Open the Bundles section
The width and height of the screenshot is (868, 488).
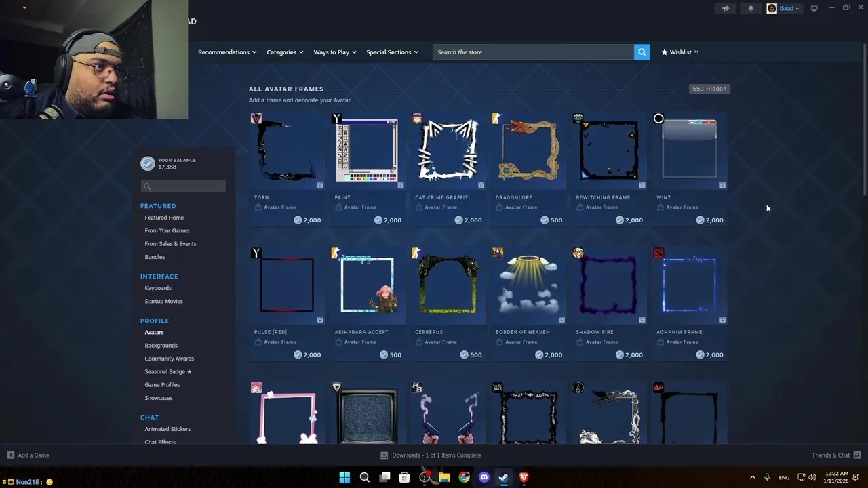point(155,257)
